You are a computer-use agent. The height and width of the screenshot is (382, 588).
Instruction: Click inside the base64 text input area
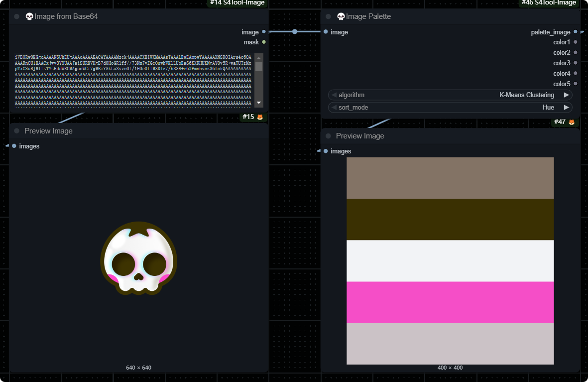(133, 80)
